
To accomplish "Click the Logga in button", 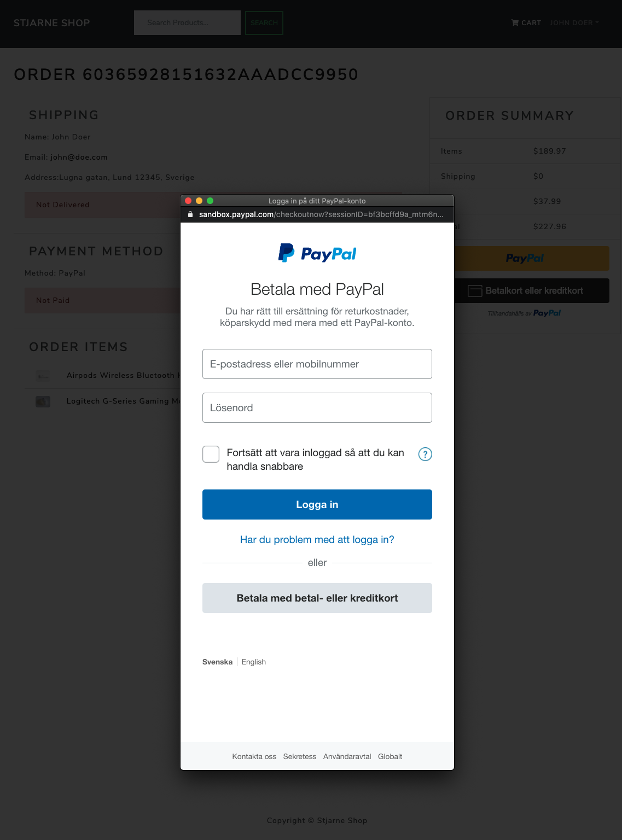I will [x=317, y=504].
